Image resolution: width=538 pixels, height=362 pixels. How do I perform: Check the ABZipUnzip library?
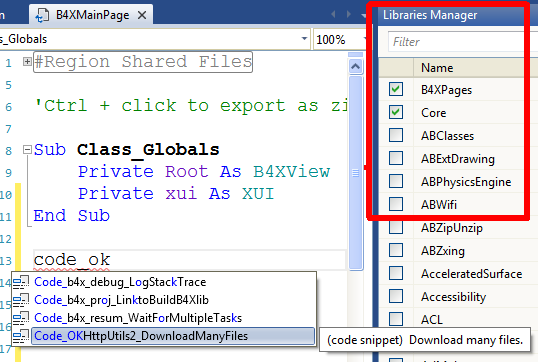click(x=396, y=227)
